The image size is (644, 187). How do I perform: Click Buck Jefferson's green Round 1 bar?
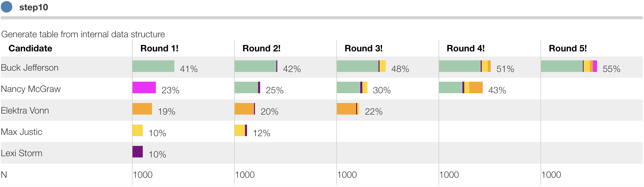[x=153, y=66]
